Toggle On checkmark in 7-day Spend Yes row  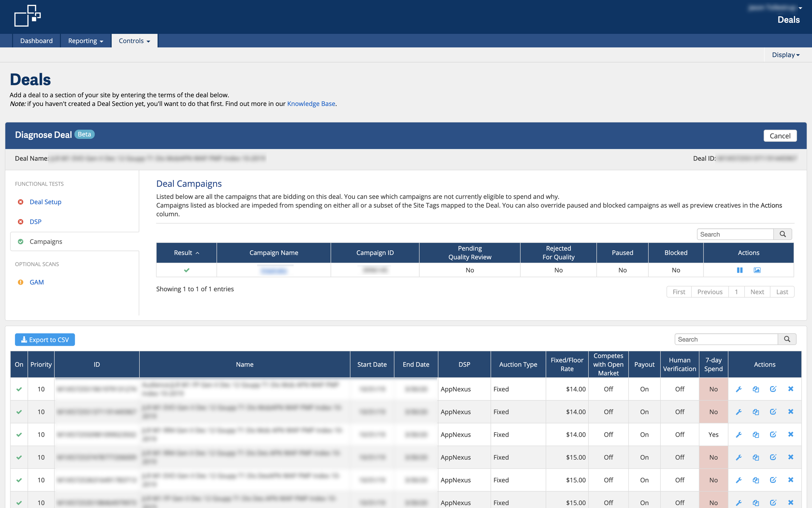(19, 435)
